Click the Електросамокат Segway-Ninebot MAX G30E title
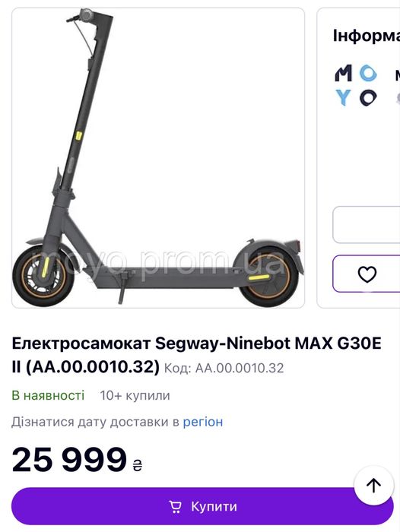This screenshot has width=400, height=532. click(x=197, y=355)
